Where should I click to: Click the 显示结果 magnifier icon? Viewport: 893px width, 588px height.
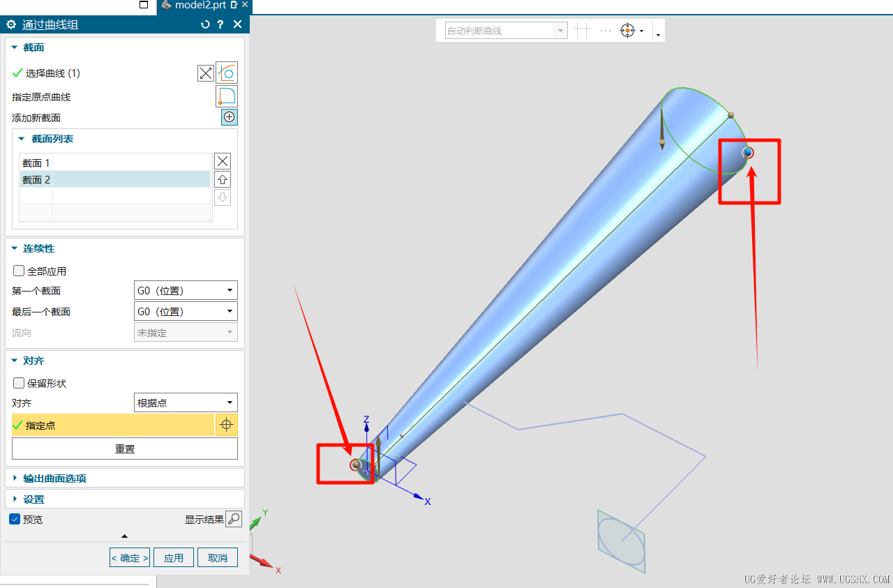click(234, 519)
